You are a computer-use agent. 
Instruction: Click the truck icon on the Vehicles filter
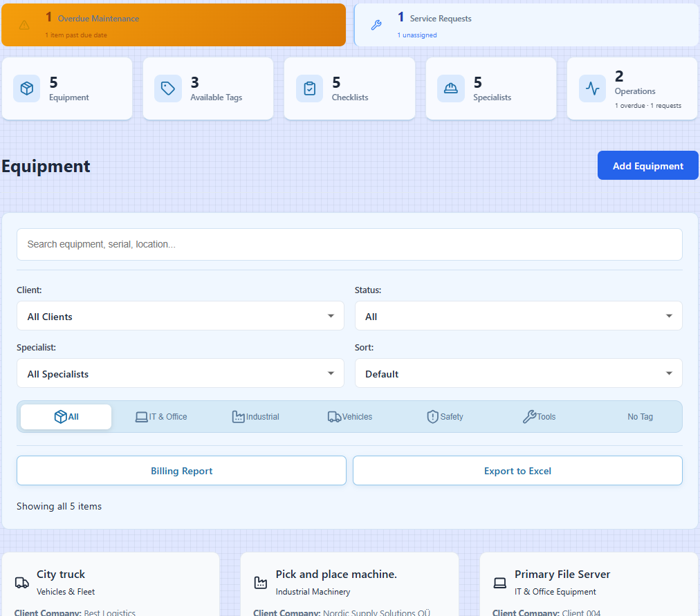click(335, 416)
